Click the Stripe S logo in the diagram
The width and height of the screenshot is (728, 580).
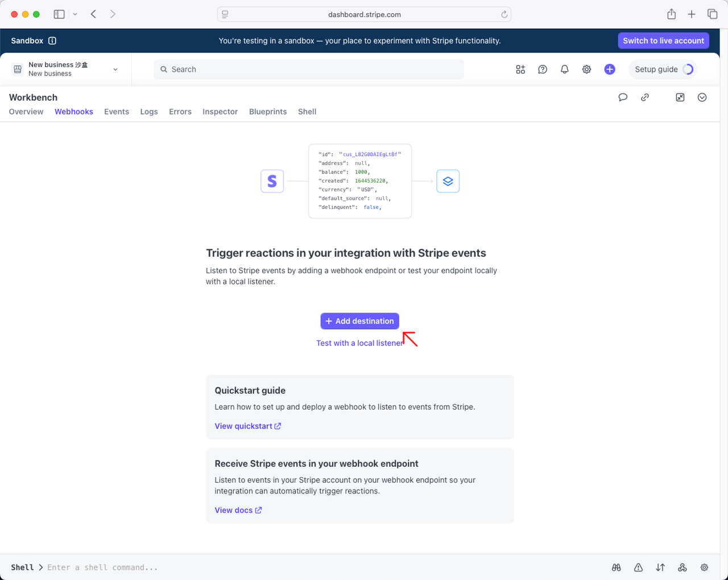(x=272, y=181)
